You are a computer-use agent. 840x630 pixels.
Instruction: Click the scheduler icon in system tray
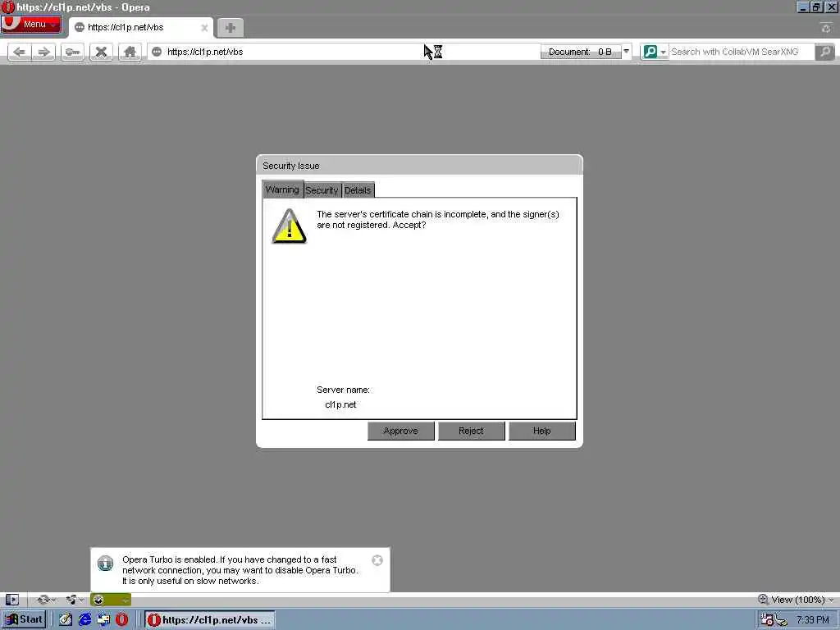[768, 620]
